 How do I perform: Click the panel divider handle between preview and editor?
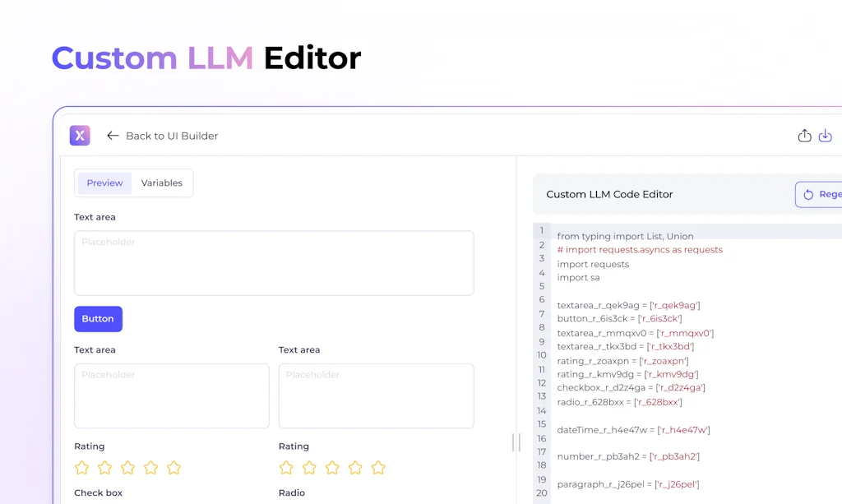(x=516, y=442)
